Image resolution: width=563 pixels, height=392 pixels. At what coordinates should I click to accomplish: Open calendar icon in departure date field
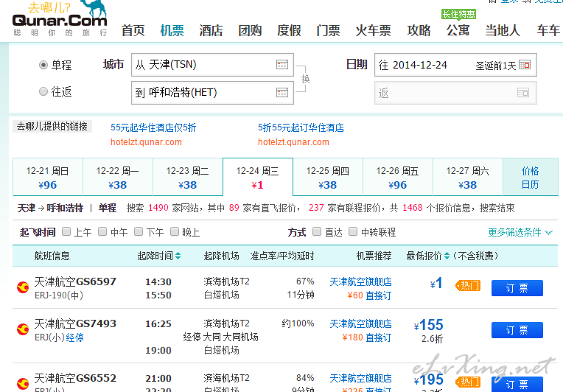coord(525,65)
